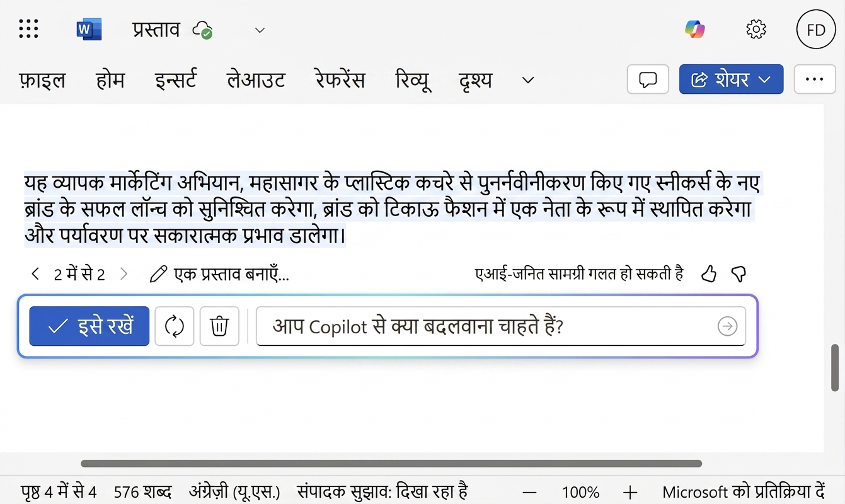Click the horizontal scrollbar thumb
The width and height of the screenshot is (845, 504).
[391, 464]
